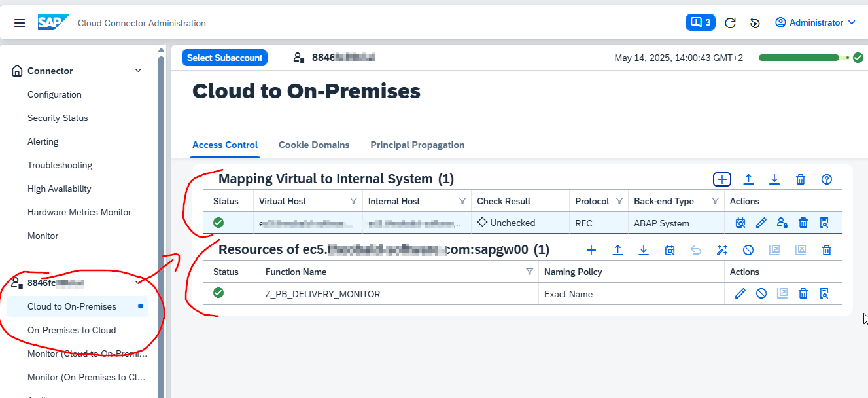
Task: Filter the Virtual Host column
Action: point(354,201)
